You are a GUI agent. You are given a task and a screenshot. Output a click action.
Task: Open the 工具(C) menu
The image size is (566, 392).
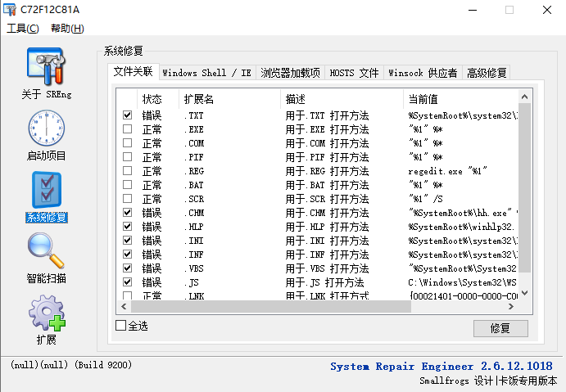(x=23, y=29)
